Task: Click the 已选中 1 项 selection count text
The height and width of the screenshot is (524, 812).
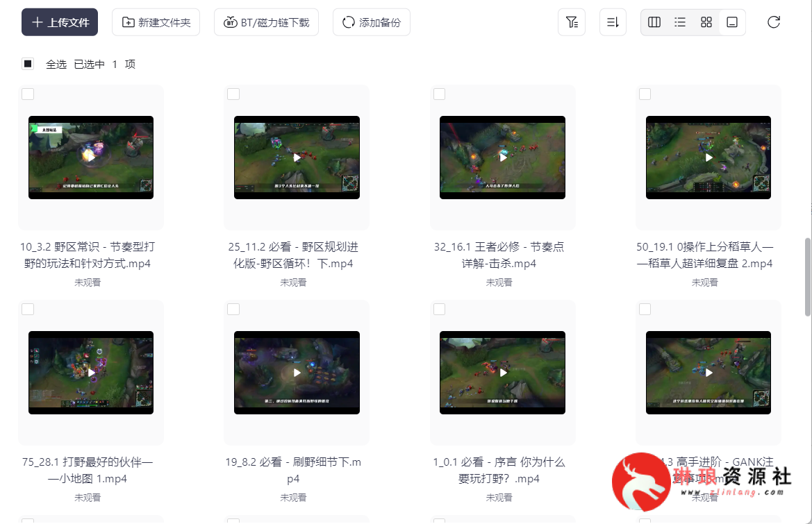Action: tap(105, 64)
